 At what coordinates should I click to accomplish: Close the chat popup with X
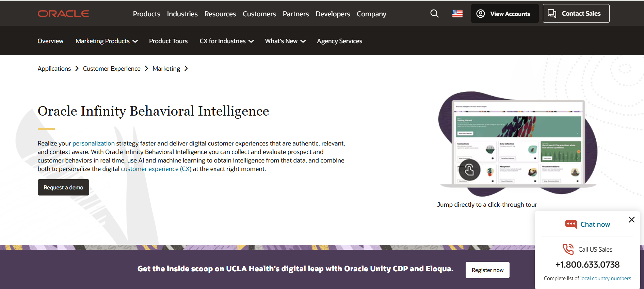pos(632,220)
